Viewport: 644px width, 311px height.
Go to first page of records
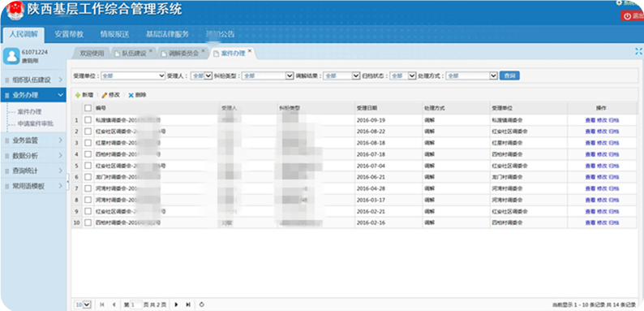[102, 305]
